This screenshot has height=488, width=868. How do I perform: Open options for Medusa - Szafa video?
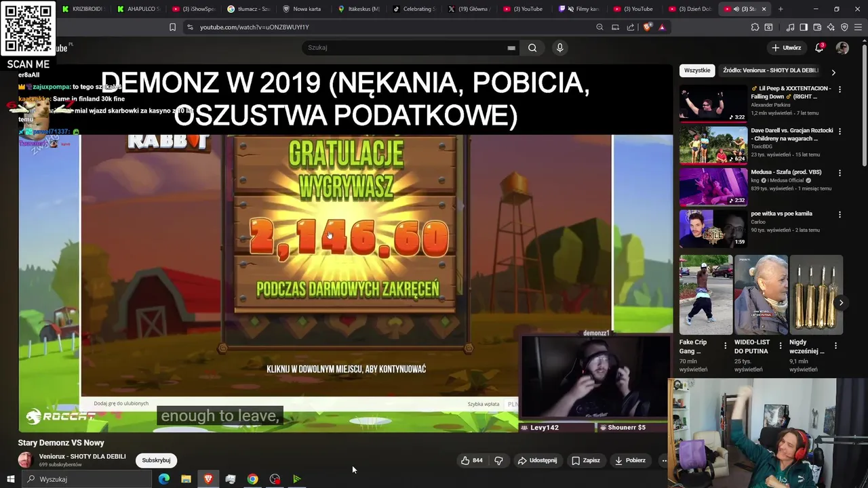click(x=840, y=173)
